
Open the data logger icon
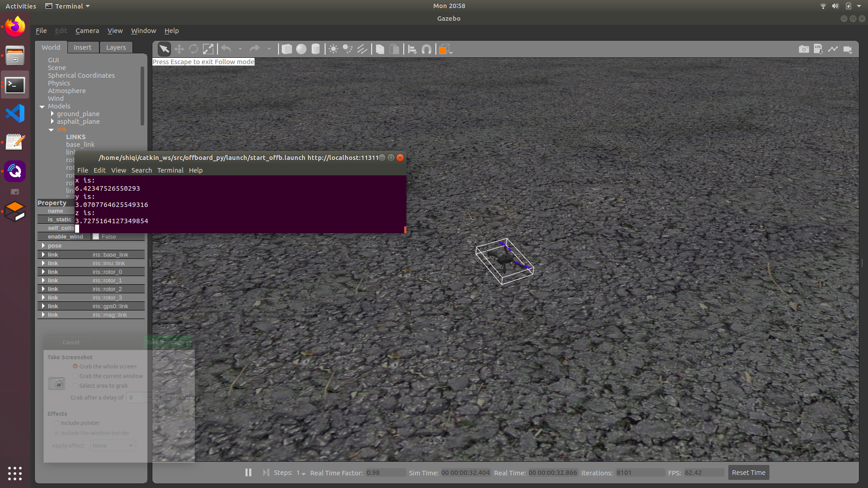[818, 49]
